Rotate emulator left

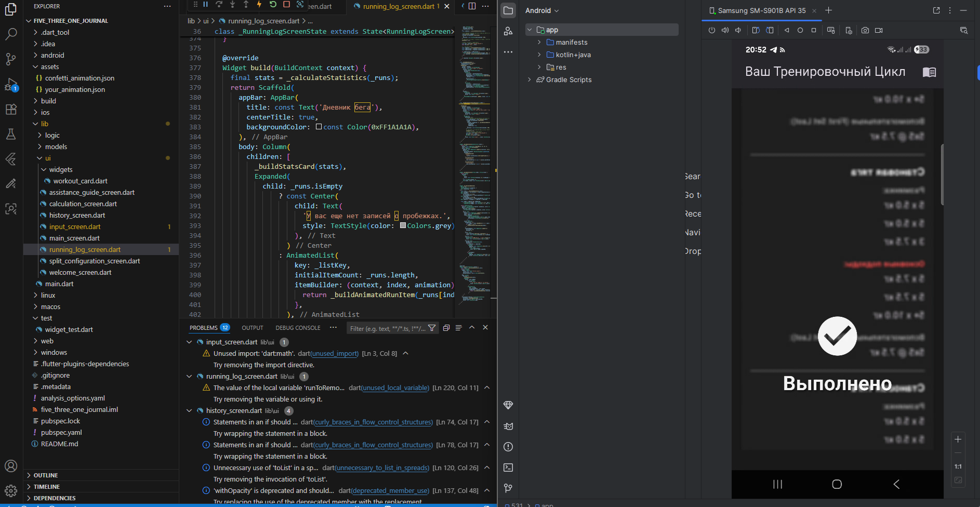(x=756, y=30)
